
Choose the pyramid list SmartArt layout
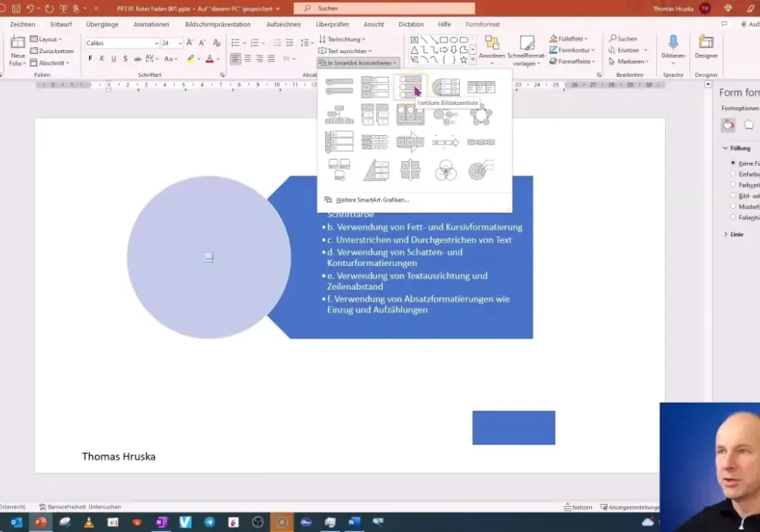point(375,170)
